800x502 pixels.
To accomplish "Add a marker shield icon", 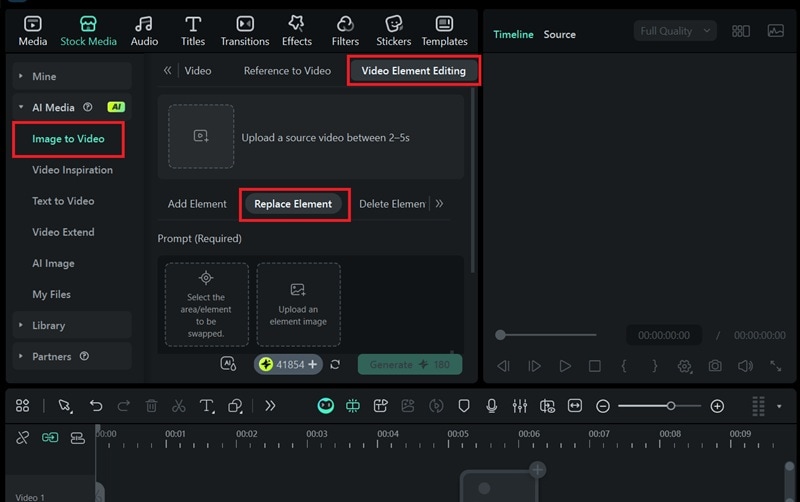I will 463,406.
